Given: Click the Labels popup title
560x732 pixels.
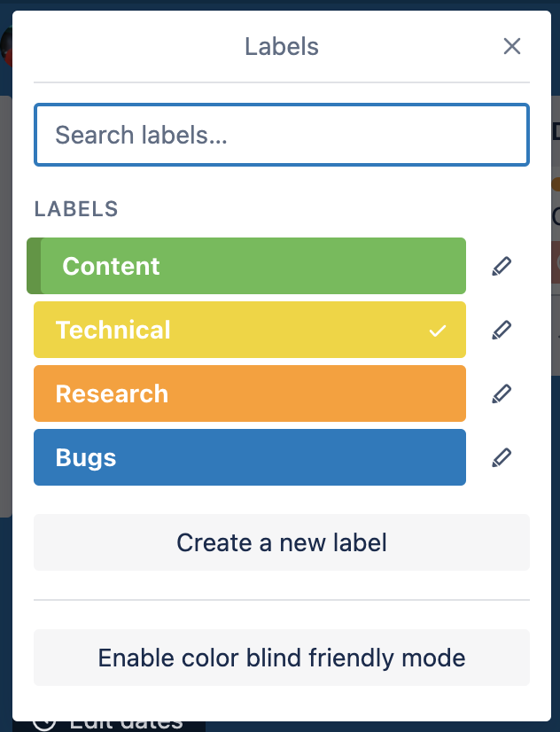Looking at the screenshot, I should pos(282,47).
